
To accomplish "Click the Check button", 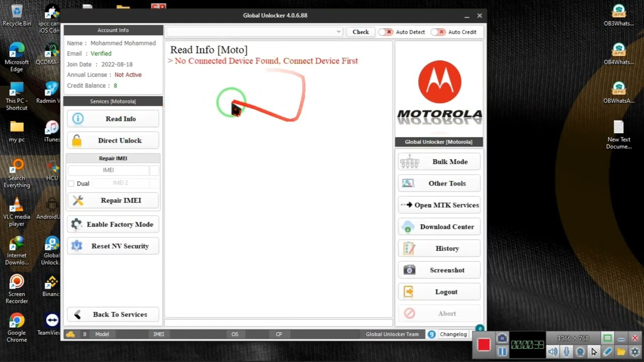I will tap(360, 32).
